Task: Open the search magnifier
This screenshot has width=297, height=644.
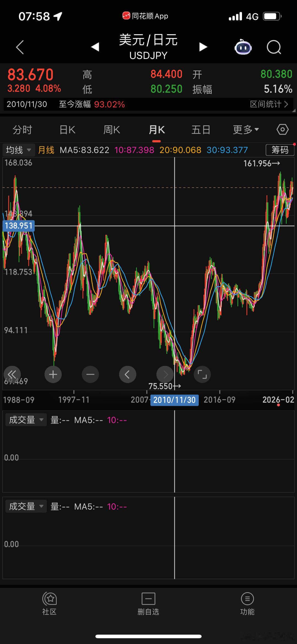Action: coord(274,47)
